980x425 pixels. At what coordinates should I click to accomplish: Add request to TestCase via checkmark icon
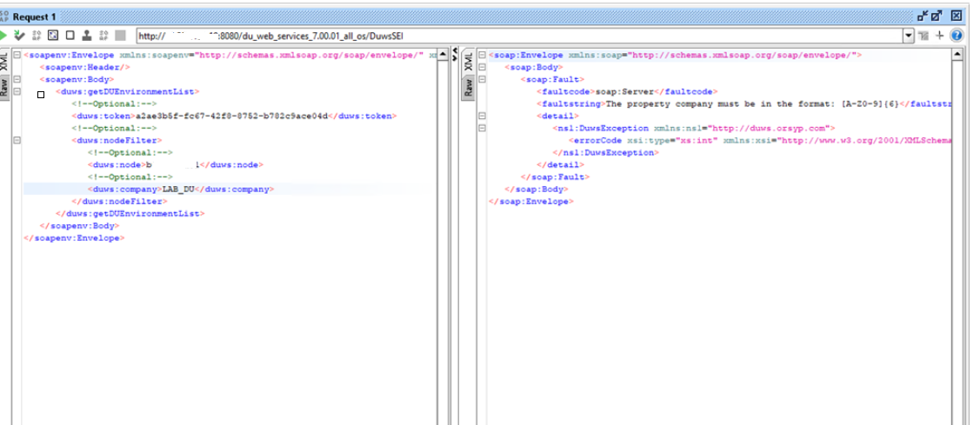[19, 36]
